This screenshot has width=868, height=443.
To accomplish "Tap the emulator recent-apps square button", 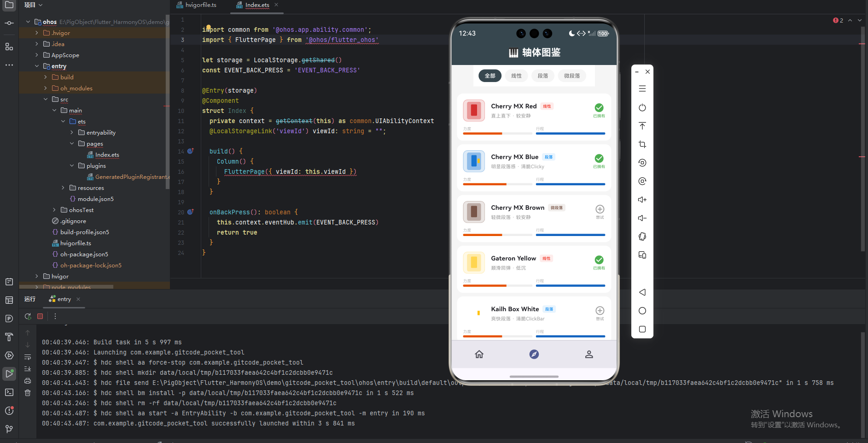I will 642,329.
